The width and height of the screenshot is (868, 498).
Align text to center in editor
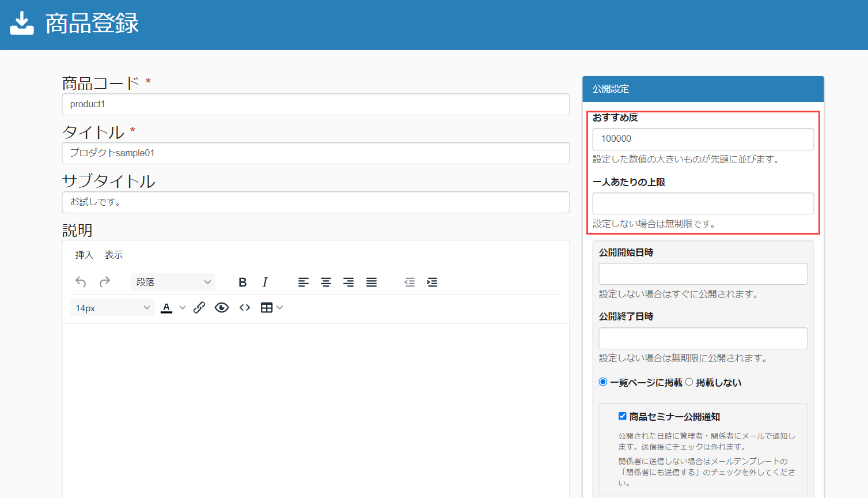click(326, 282)
